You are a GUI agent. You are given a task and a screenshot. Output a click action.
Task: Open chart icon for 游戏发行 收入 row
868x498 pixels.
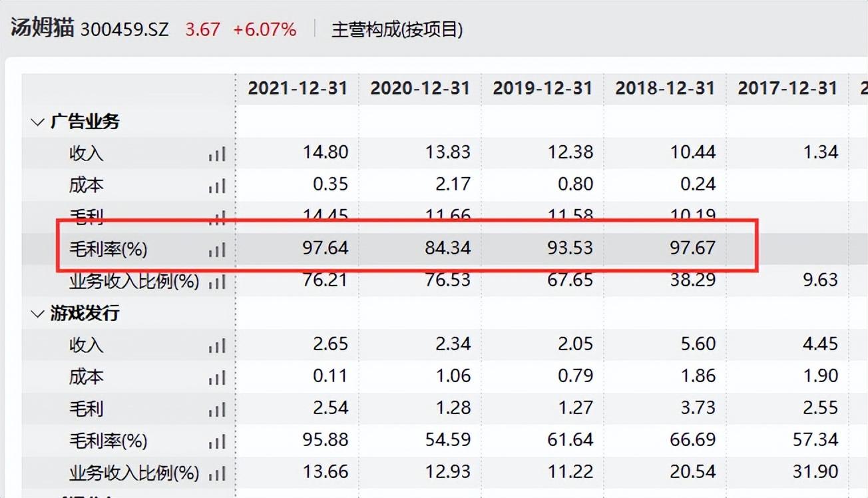[x=217, y=346]
